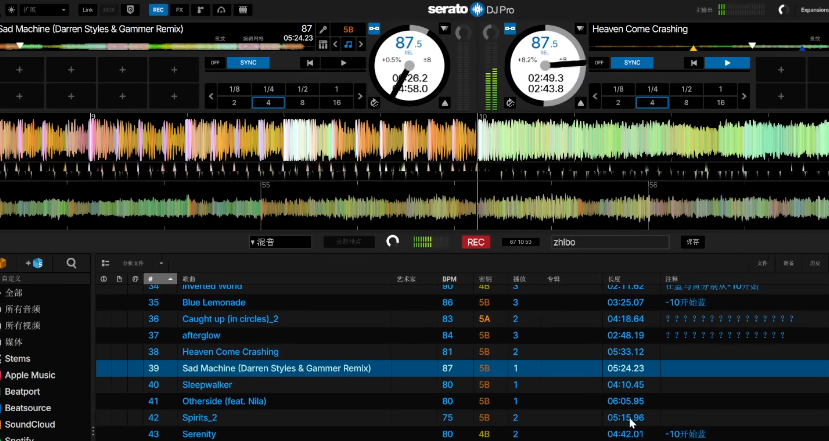Select SoundCloud in the sidebar
Viewport: 829px width, 441px height.
[30, 424]
